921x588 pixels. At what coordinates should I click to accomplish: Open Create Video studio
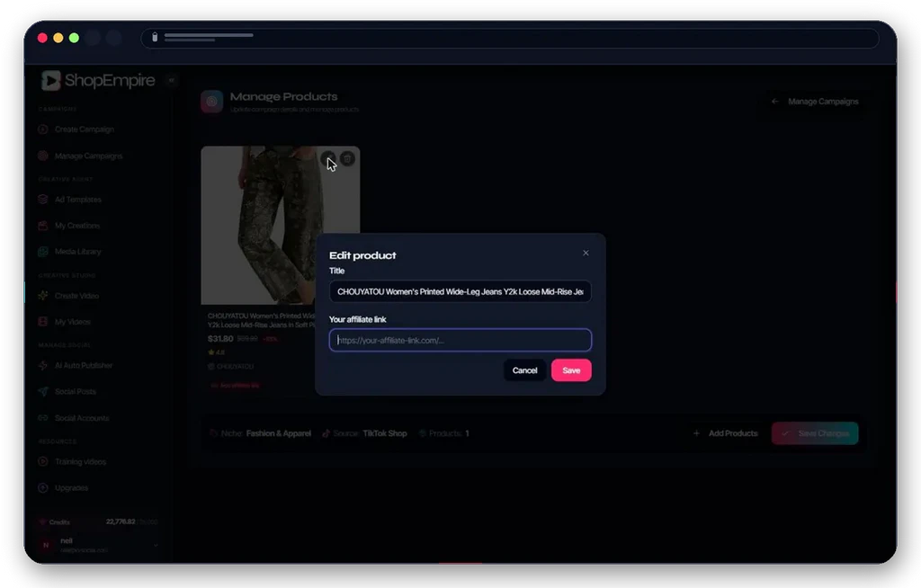pos(77,296)
